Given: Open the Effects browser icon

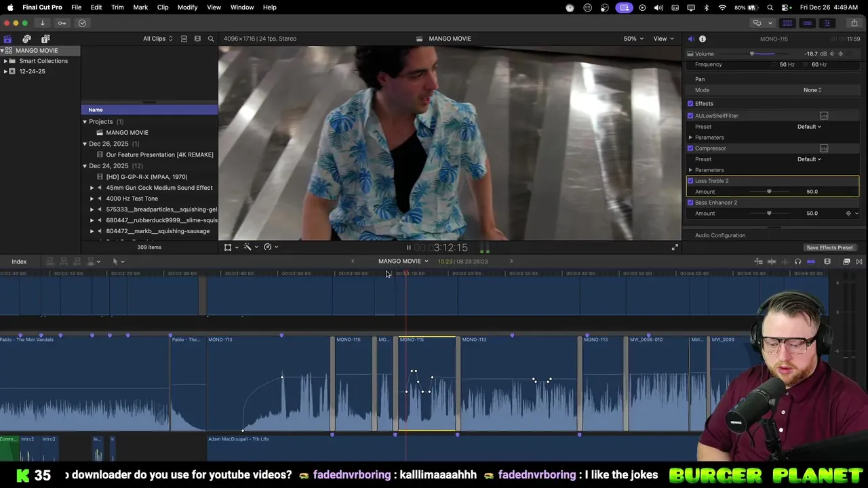Looking at the screenshot, I should pos(846,262).
